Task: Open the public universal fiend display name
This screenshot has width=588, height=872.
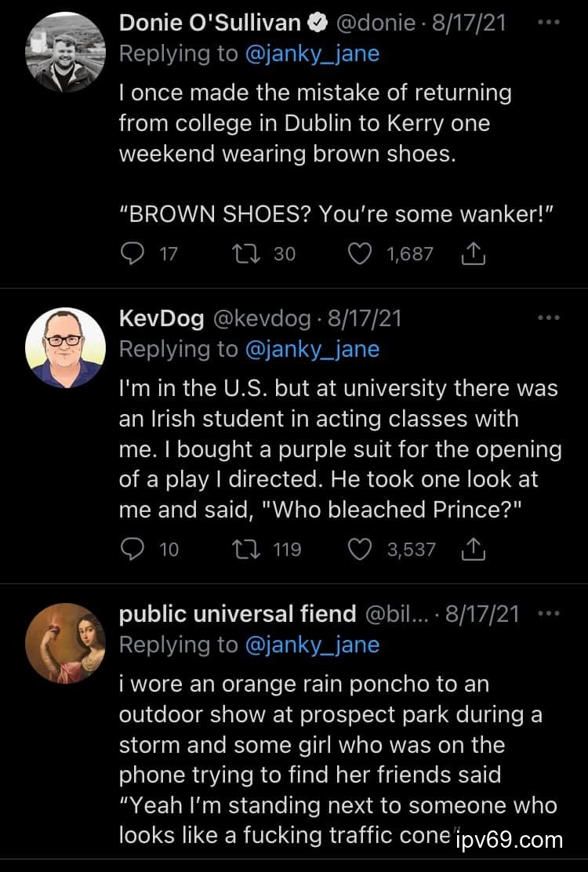Action: (x=238, y=613)
